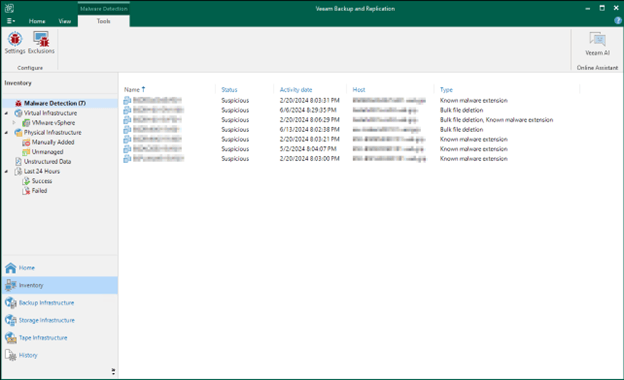Click date 2/20/2024 8:03:31 PM cell

click(x=310, y=100)
